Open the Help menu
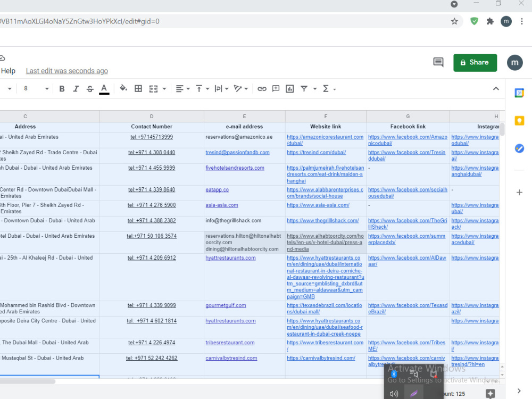 coord(8,71)
